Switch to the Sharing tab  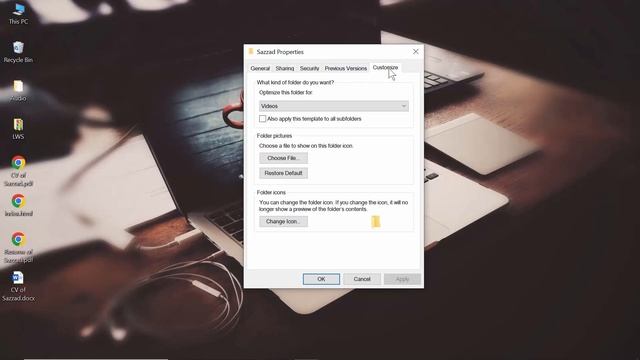(x=284, y=68)
